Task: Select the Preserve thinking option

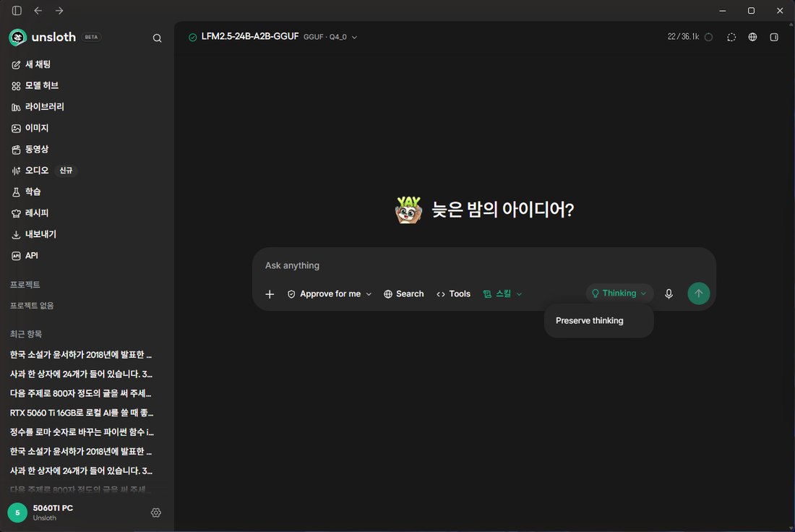Action: pos(599,320)
